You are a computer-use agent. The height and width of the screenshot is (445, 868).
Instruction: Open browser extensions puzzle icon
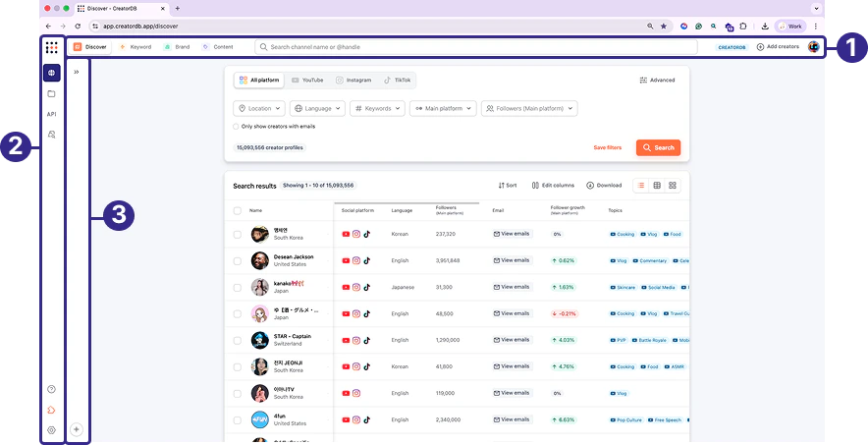[743, 26]
